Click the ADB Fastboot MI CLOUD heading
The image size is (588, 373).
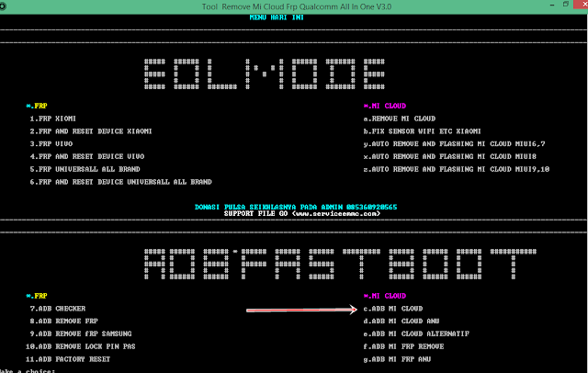[385, 296]
